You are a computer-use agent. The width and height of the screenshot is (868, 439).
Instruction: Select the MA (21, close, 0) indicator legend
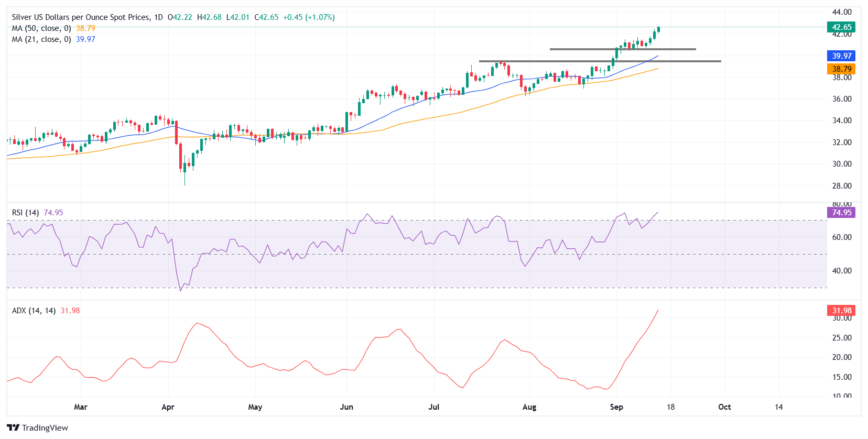point(41,39)
